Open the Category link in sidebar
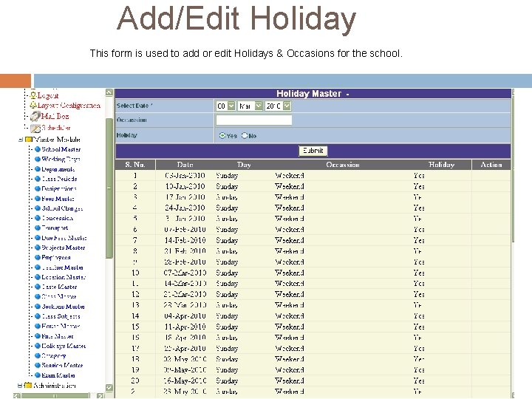532x399 pixels. point(54,355)
